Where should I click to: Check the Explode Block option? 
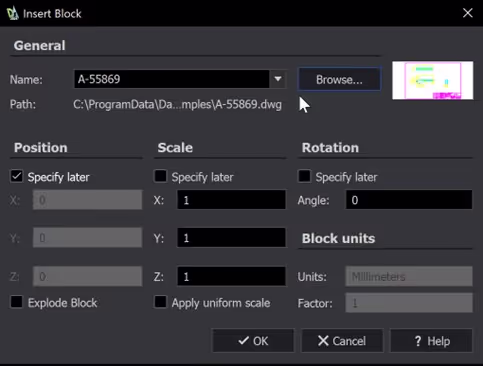tap(17, 302)
